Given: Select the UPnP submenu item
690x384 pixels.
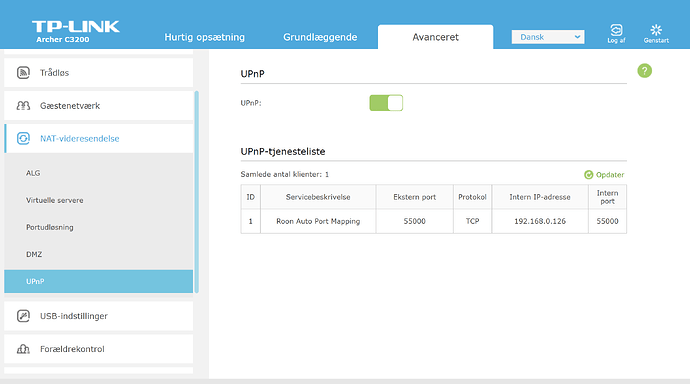Looking at the screenshot, I should (x=99, y=282).
